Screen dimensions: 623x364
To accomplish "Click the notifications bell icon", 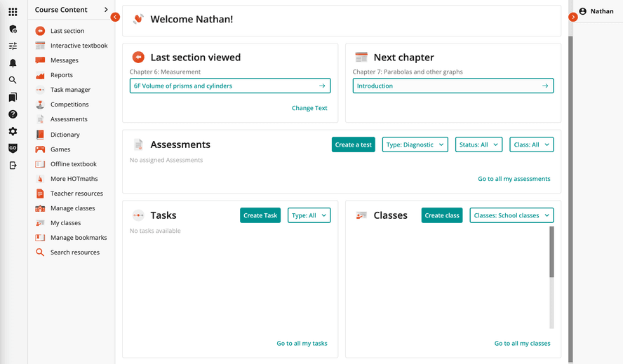I will pyautogui.click(x=13, y=63).
